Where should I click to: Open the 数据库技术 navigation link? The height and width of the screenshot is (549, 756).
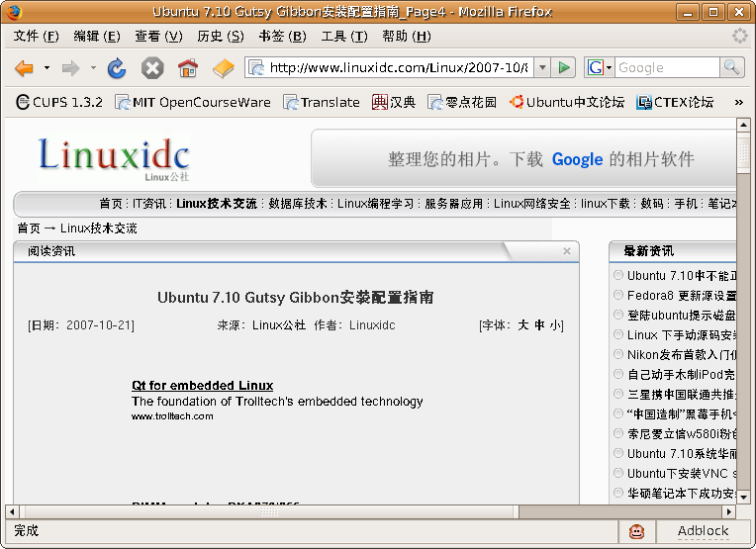pyautogui.click(x=298, y=204)
